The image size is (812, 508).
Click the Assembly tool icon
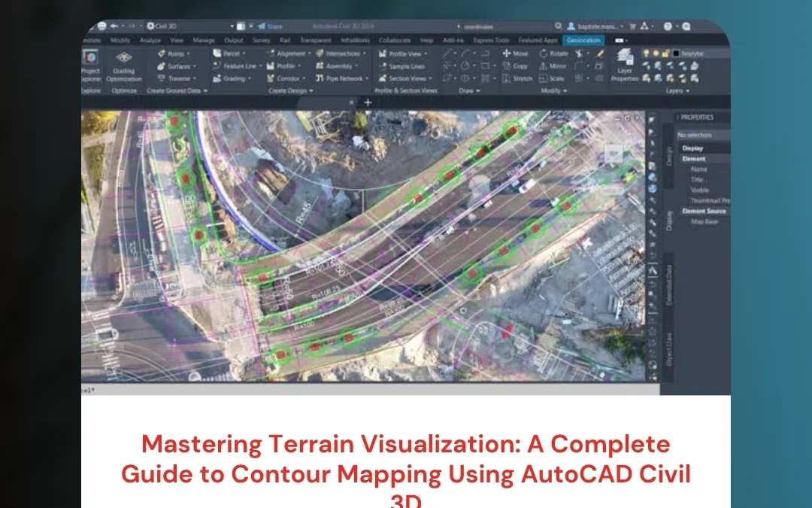(x=320, y=65)
